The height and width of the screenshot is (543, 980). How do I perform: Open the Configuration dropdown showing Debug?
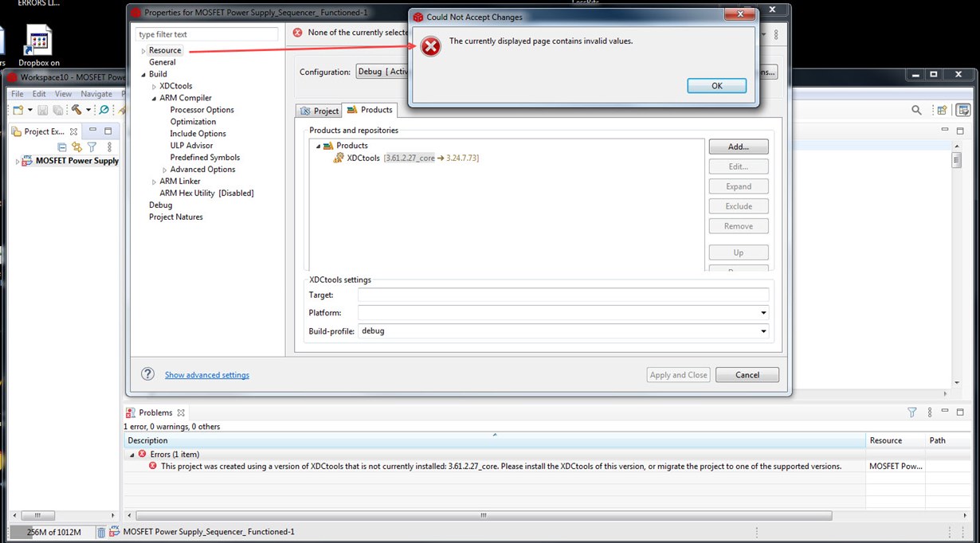pos(382,72)
